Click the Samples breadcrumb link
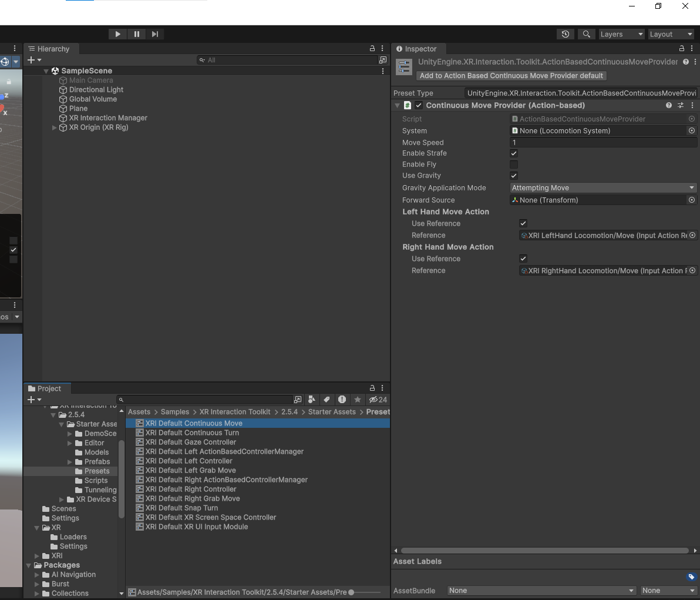 pos(175,412)
